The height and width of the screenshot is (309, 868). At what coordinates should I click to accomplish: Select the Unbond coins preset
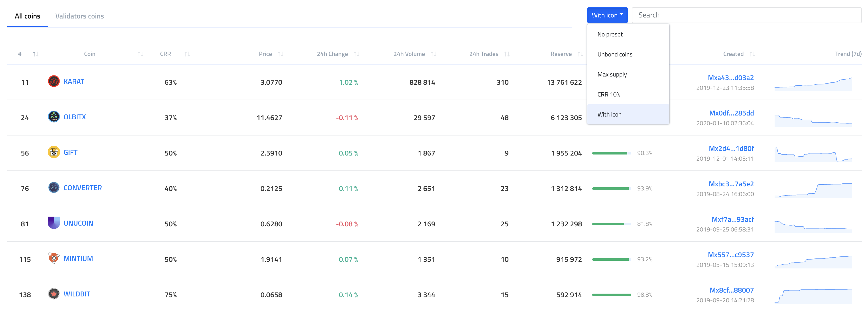click(615, 54)
